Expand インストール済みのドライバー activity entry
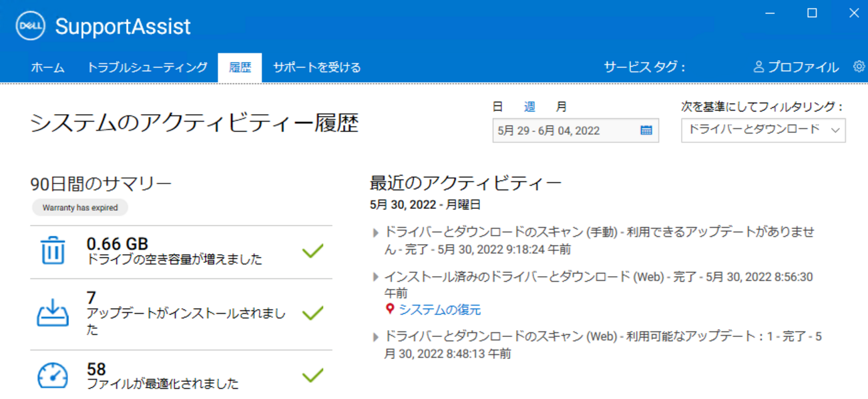This screenshot has height=399, width=868. point(376,277)
